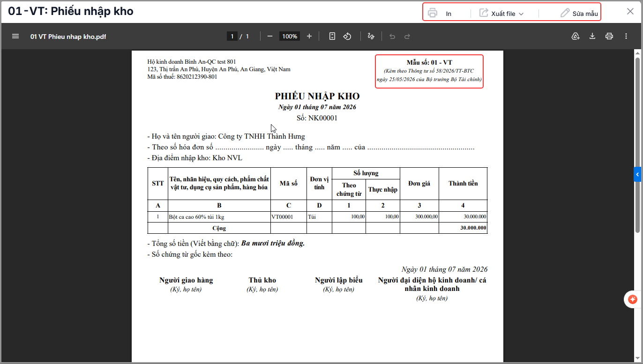Zoom in with the plus icon

point(309,36)
